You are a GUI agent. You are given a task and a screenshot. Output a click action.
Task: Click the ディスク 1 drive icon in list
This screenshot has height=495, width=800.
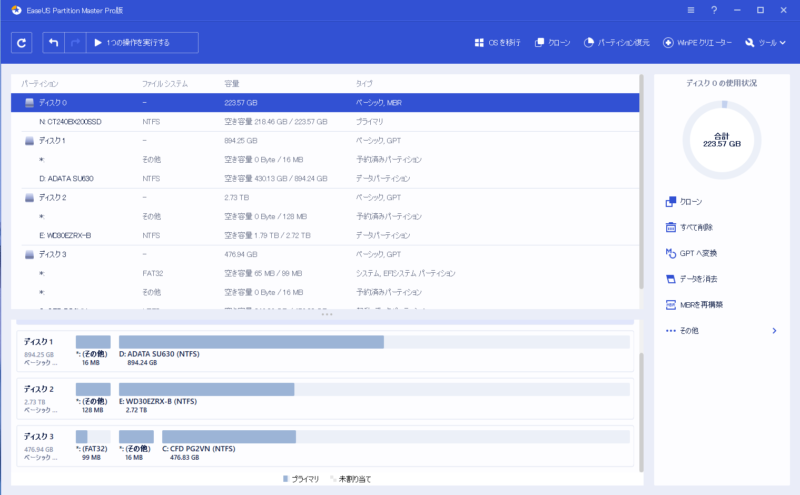coord(30,140)
